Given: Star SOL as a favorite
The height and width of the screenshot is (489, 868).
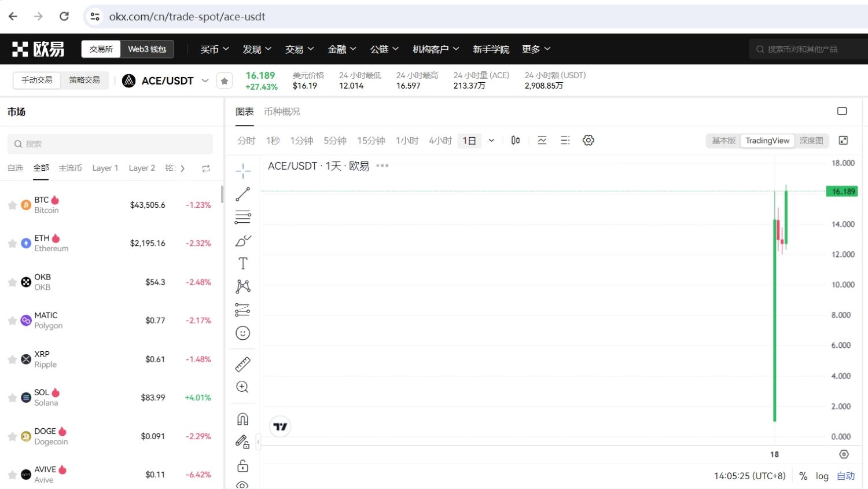Looking at the screenshot, I should click(12, 398).
